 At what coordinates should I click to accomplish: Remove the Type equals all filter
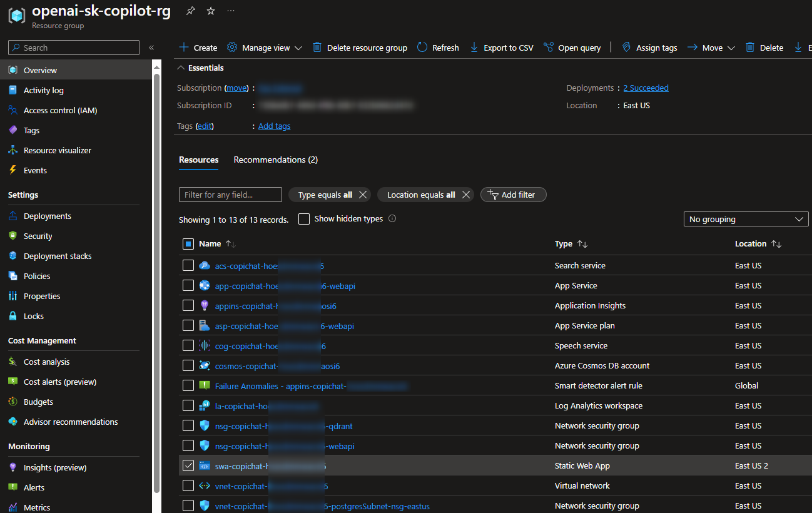(x=363, y=195)
